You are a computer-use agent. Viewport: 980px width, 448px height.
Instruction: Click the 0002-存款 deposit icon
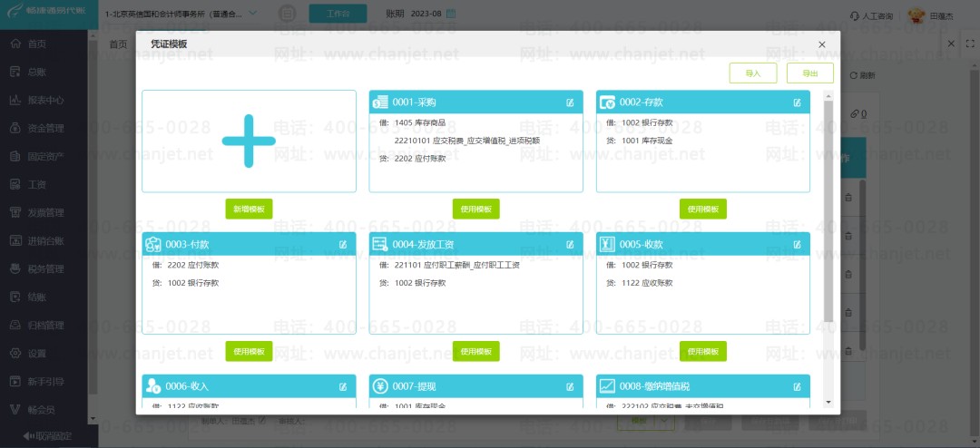(x=607, y=102)
